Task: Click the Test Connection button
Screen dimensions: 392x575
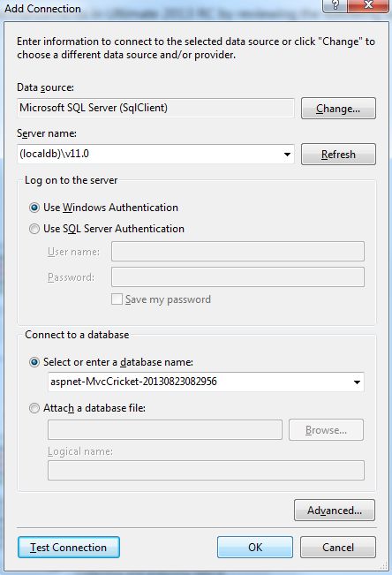Action: point(69,548)
